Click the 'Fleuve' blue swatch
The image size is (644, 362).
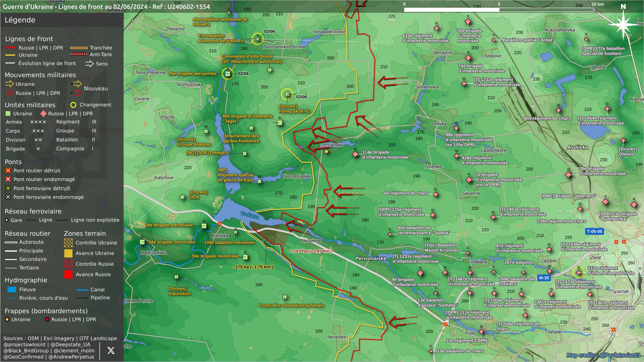pos(12,290)
